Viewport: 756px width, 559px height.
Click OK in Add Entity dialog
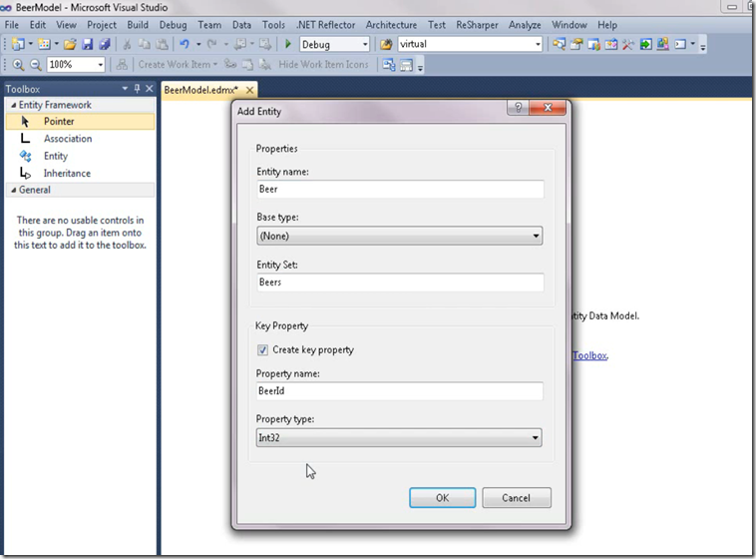click(x=442, y=498)
